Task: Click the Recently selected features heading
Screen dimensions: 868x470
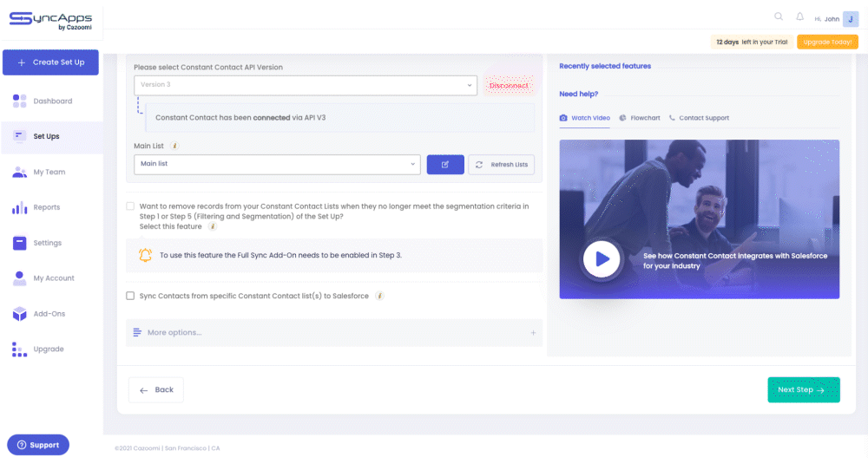Action: (604, 66)
